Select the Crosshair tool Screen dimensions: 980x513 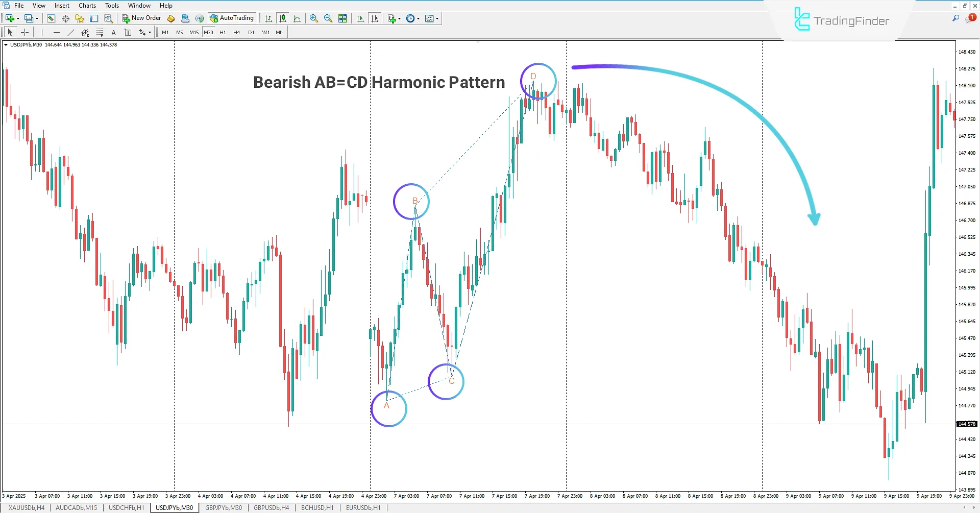pyautogui.click(x=24, y=32)
